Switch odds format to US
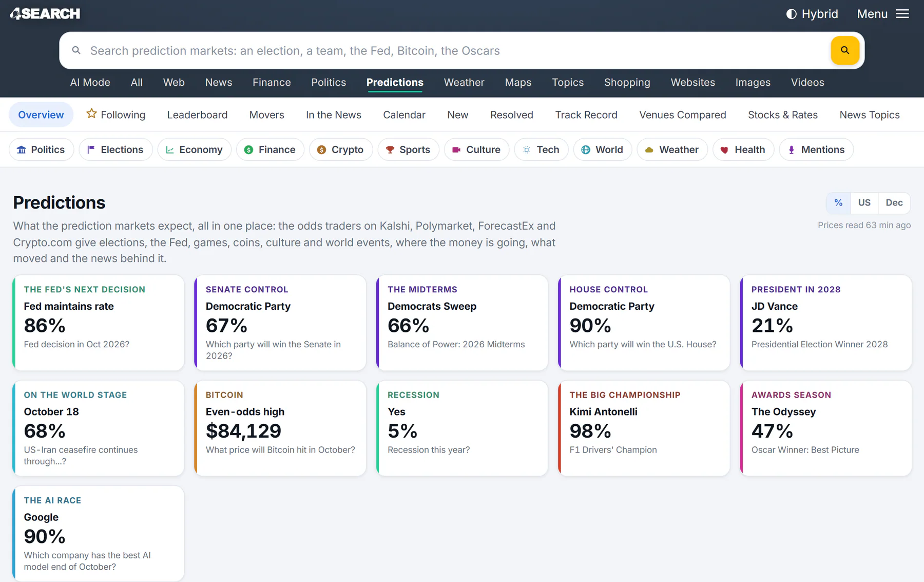Image resolution: width=924 pixels, height=582 pixels. [864, 203]
